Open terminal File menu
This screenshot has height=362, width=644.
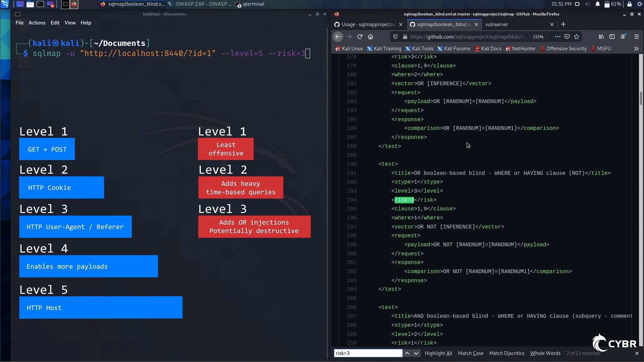coord(19,23)
